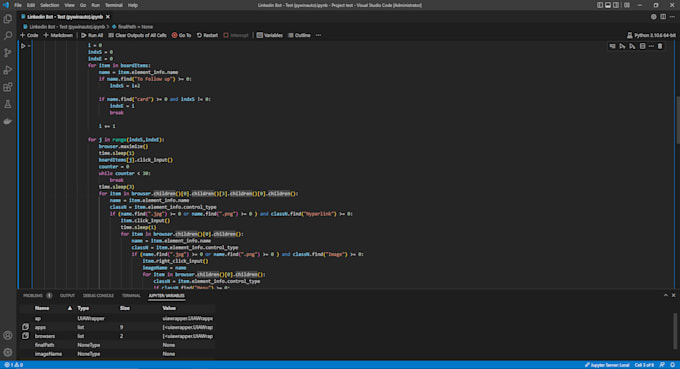Toggle the Primary Side Bar layout button
The image size is (680, 369).
click(x=600, y=5)
